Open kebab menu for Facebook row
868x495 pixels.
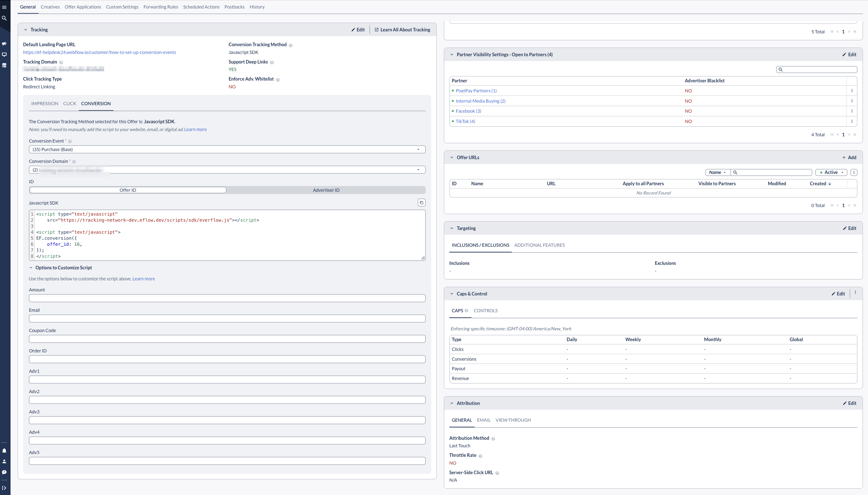(x=852, y=111)
